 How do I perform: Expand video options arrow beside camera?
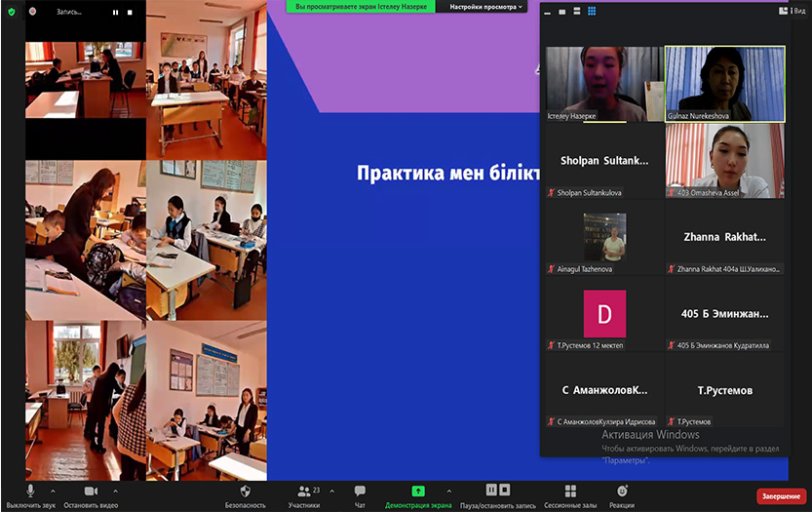pyautogui.click(x=115, y=491)
